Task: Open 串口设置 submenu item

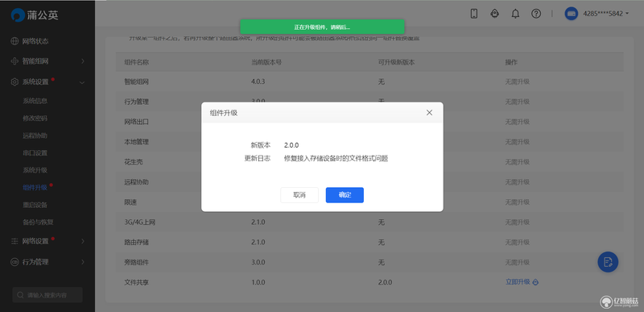Action: click(x=35, y=153)
